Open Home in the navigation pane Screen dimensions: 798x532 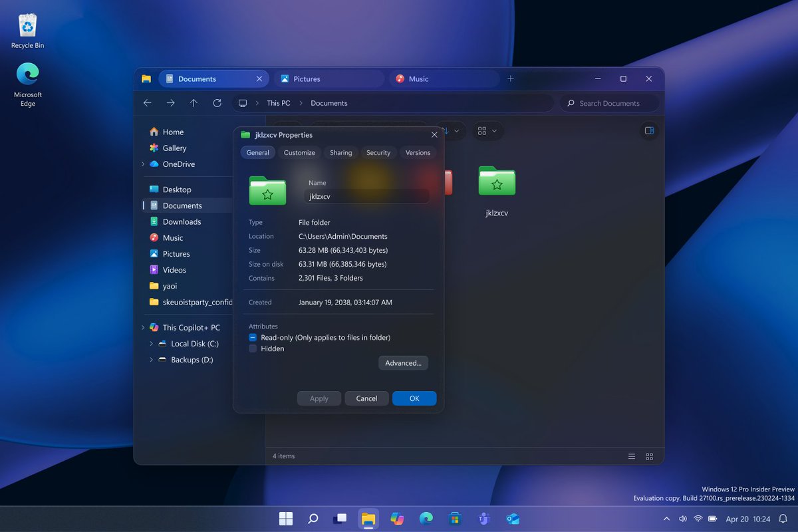(x=173, y=132)
